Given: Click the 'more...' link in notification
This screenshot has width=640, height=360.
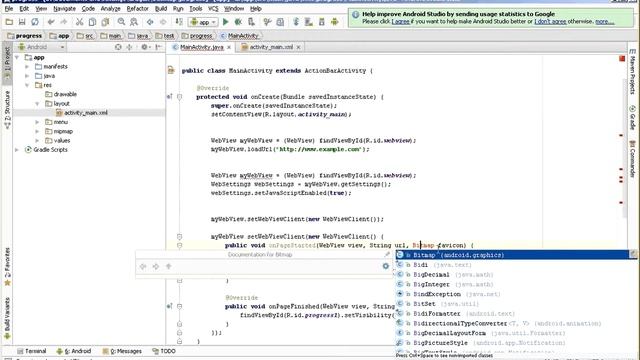Looking at the screenshot, I should tap(604, 21).
